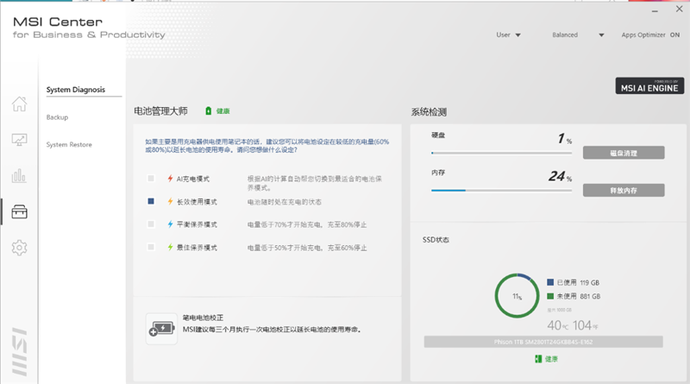Click the orange lightning 长效使用模式 icon
This screenshot has width=690, height=384.
point(170,201)
